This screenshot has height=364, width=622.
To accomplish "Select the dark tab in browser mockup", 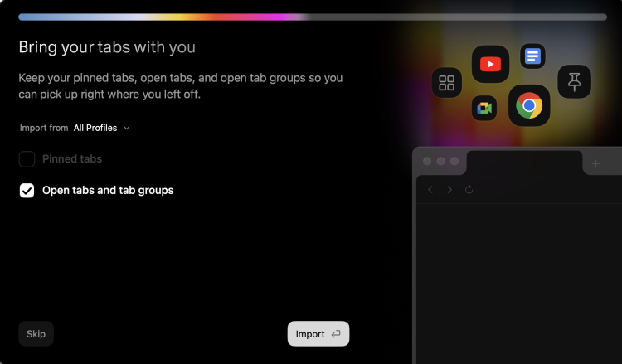I will pyautogui.click(x=523, y=163).
